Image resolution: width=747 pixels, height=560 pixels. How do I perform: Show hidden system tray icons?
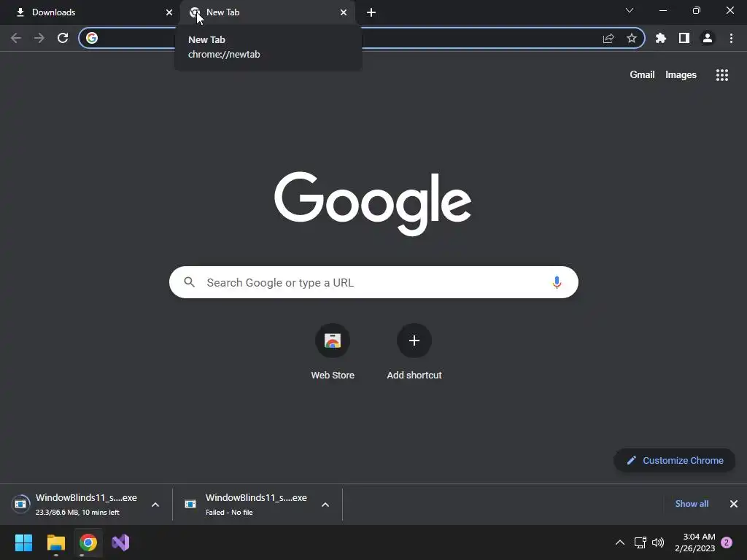[620, 542]
